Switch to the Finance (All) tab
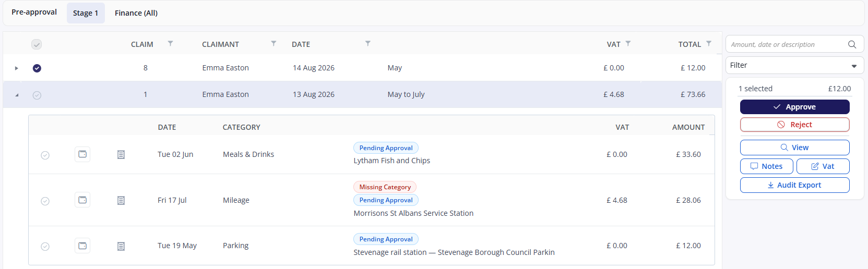The width and height of the screenshot is (868, 269). click(x=136, y=13)
